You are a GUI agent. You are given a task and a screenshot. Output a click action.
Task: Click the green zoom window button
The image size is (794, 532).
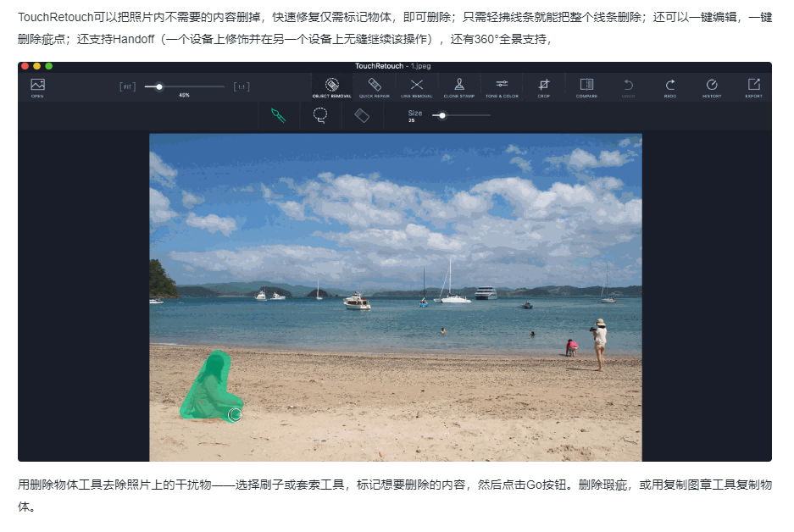(x=48, y=66)
